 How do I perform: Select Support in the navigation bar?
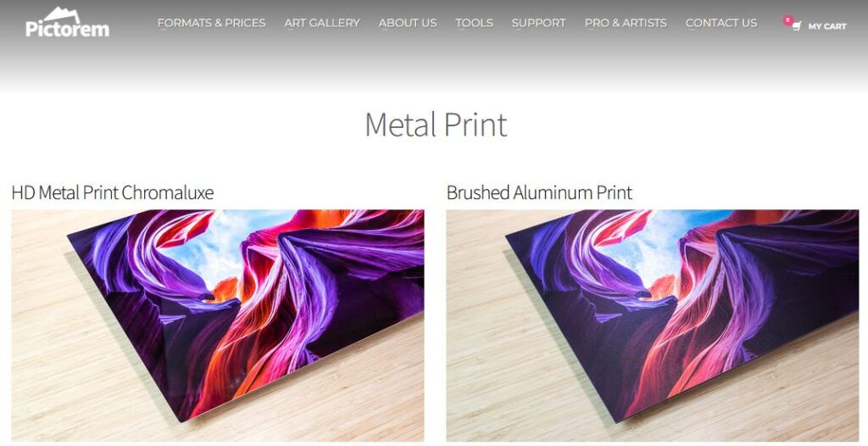click(538, 23)
